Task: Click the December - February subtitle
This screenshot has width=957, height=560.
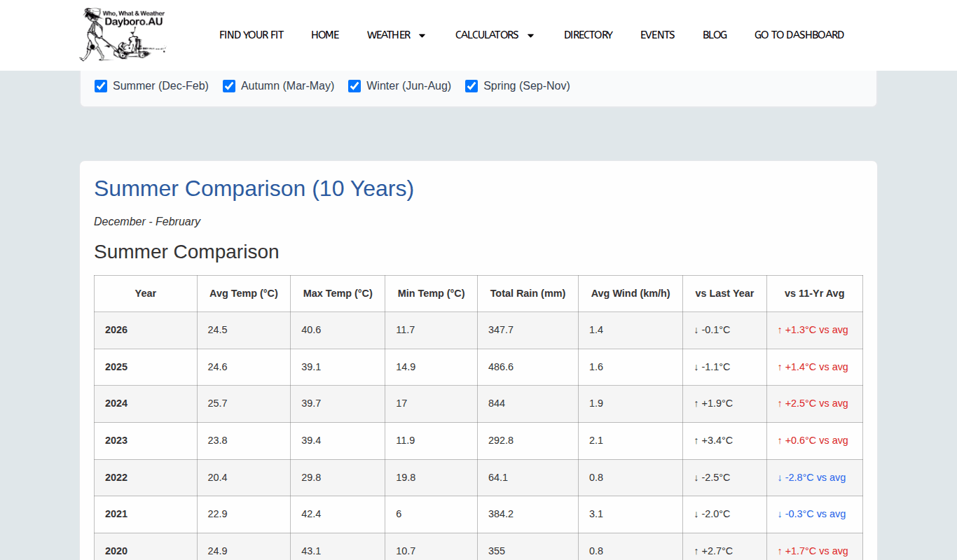Action: click(147, 222)
